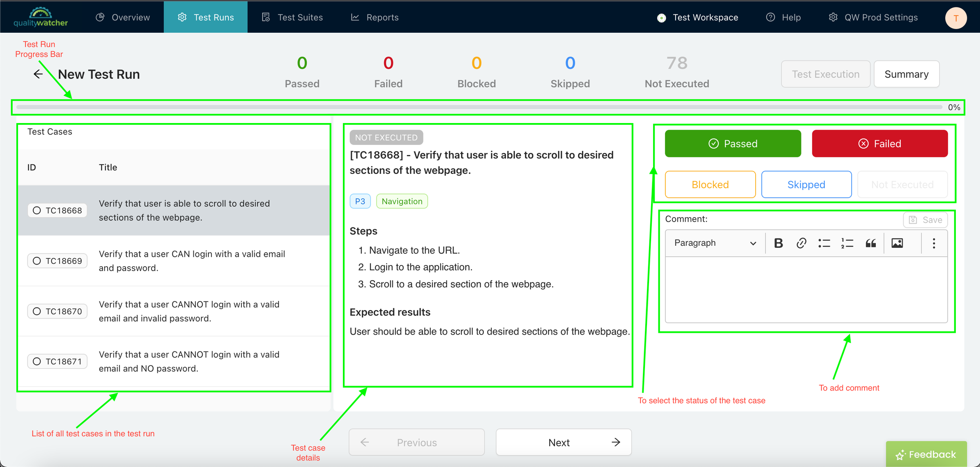Insert an image in the comment
This screenshot has width=980, height=467.
[x=897, y=243]
